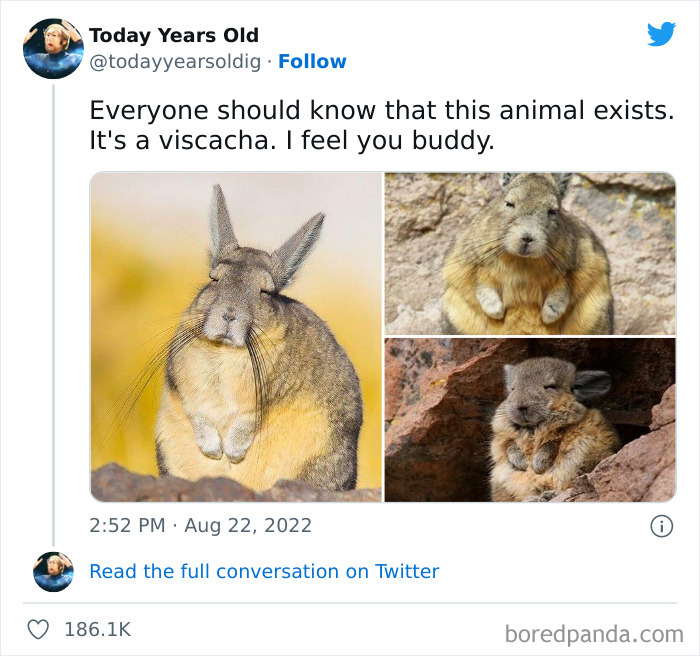This screenshot has height=656, width=700.
Task: Click the boredpanda.com watermark
Action: pyautogui.click(x=594, y=634)
